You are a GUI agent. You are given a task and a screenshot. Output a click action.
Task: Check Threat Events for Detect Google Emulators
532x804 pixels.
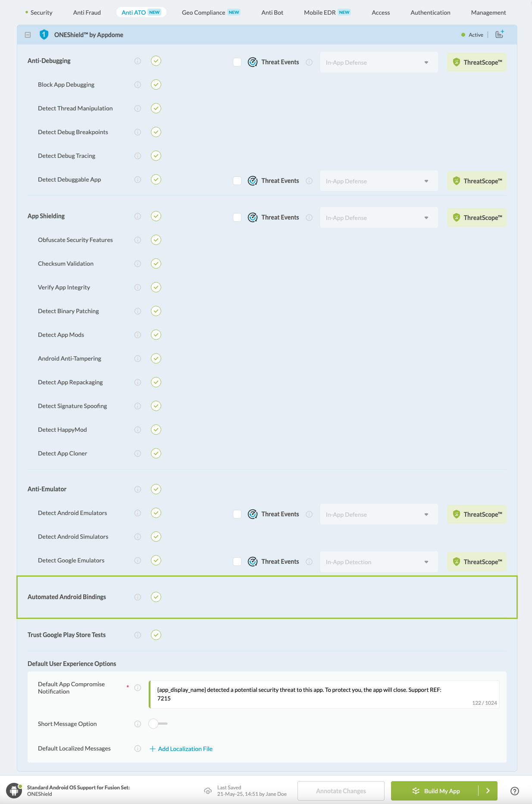237,561
